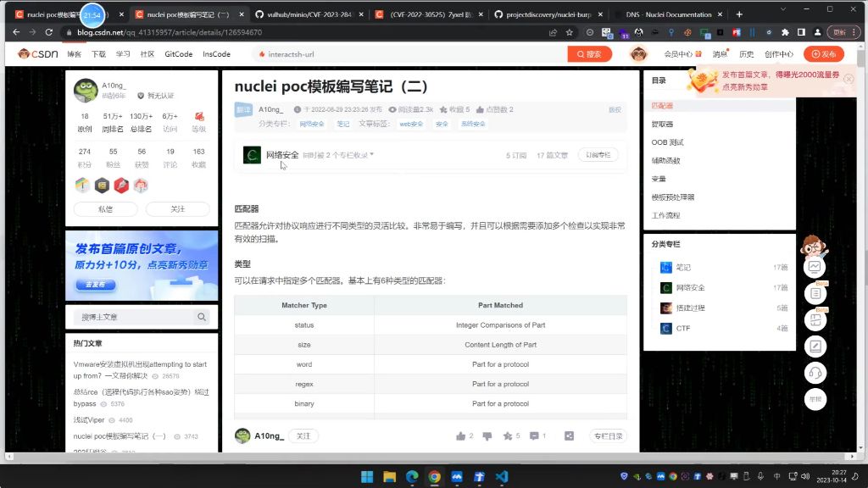
Task: Click the edit note floating icon
Action: pos(815,347)
